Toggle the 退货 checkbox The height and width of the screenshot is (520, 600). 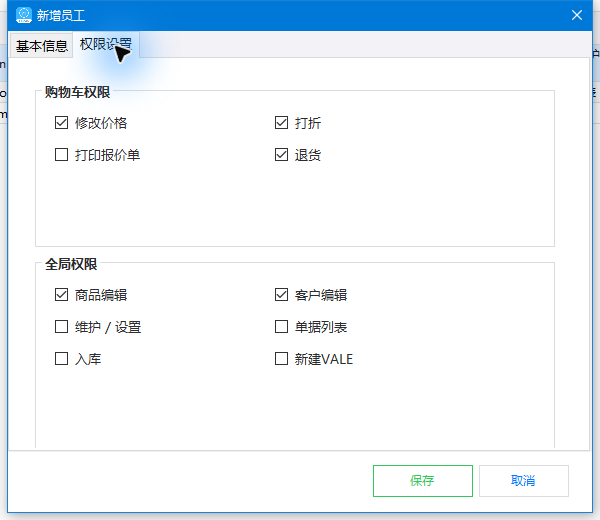(x=281, y=155)
